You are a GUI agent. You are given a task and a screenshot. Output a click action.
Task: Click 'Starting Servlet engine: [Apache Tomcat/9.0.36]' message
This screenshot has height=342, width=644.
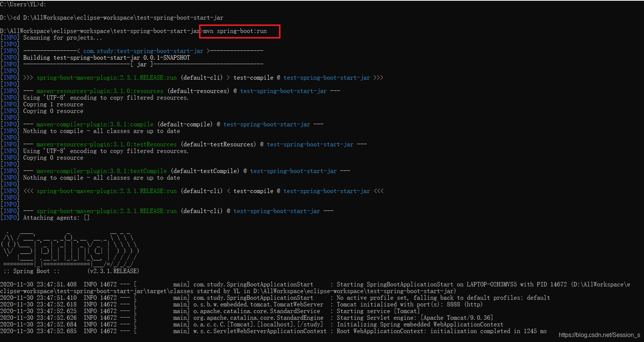point(415,318)
